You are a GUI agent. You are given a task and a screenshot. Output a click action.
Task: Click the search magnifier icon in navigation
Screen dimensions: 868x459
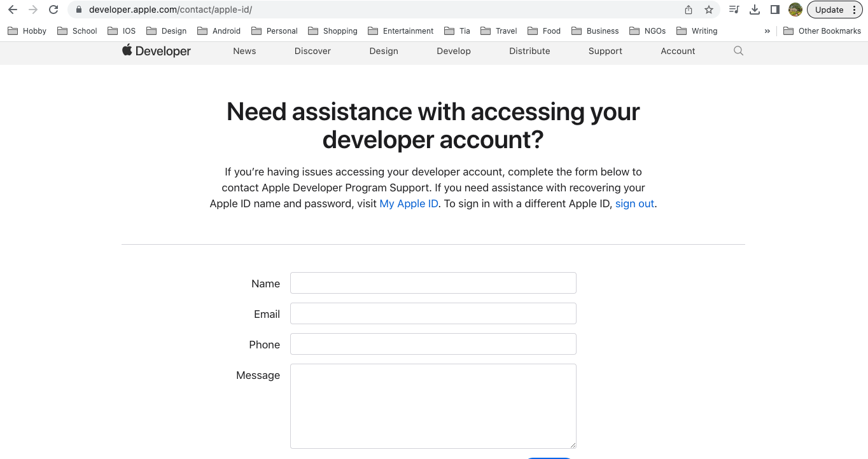738,51
